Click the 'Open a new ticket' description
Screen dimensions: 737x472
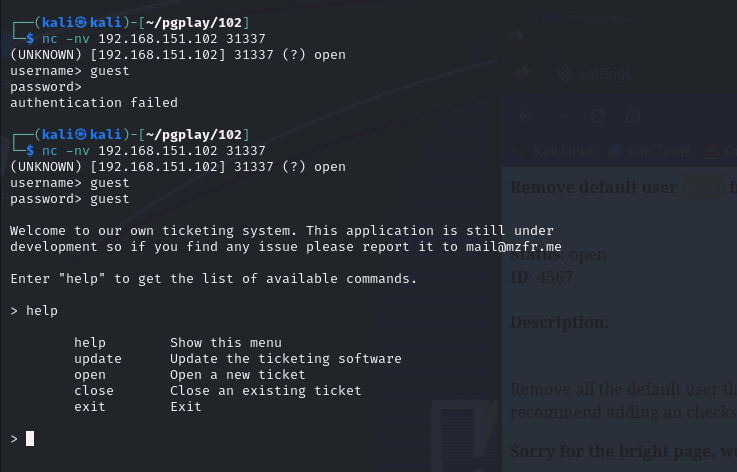238,375
